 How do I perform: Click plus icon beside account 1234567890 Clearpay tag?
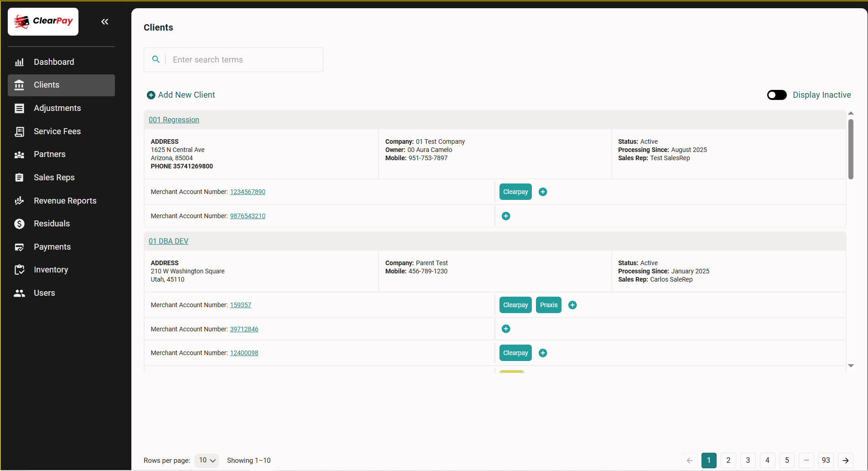click(x=543, y=192)
